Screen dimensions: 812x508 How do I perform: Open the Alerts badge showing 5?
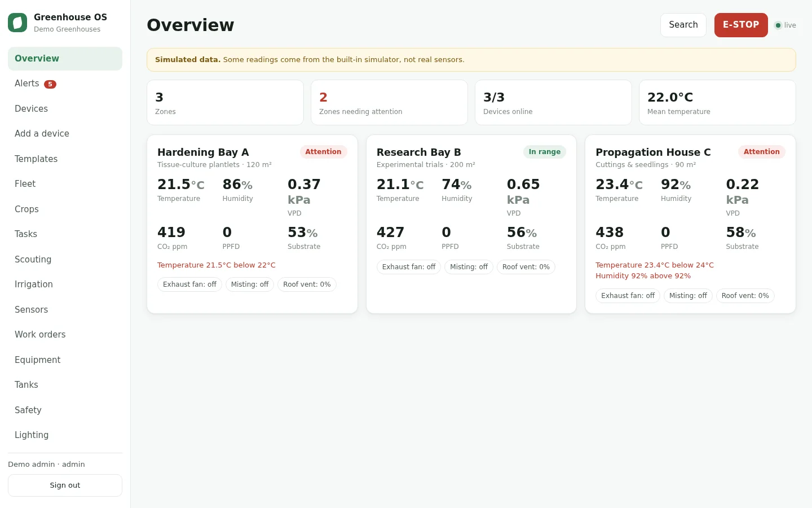50,84
